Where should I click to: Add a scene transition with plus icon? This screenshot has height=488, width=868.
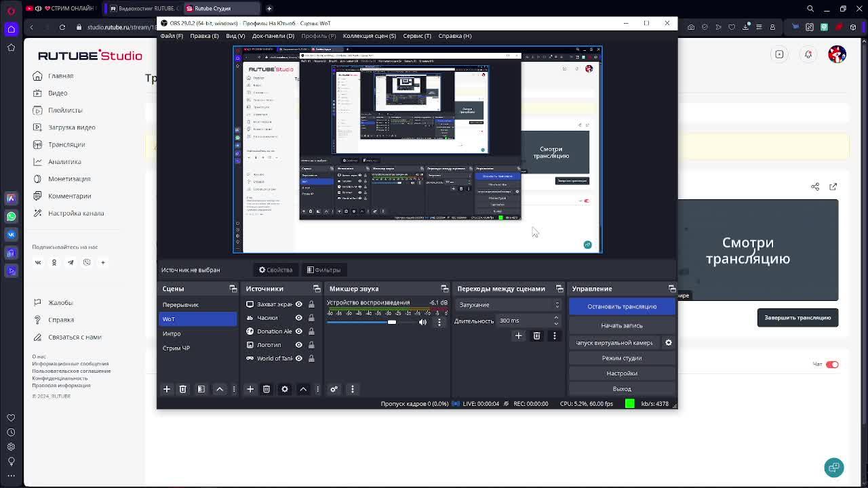(x=519, y=335)
